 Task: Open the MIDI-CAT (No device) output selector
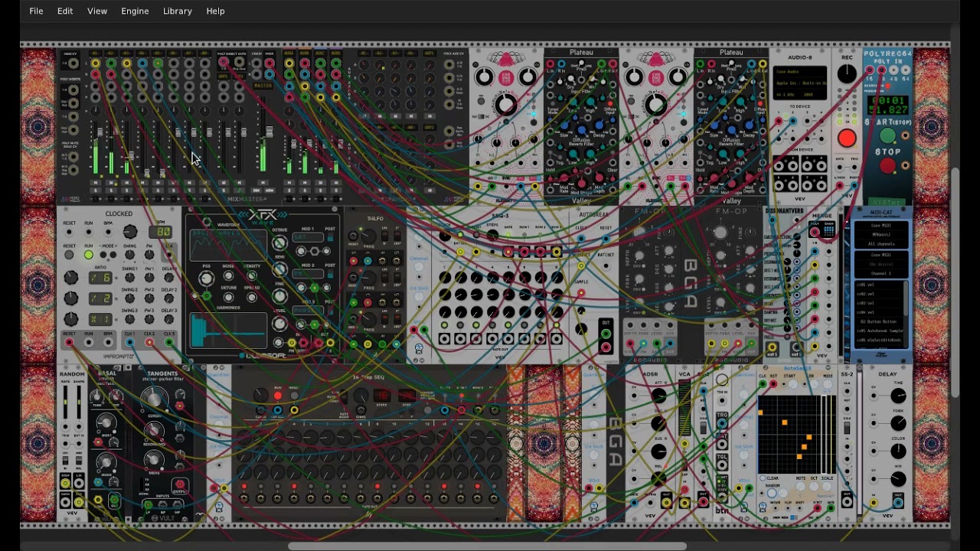coord(880,264)
